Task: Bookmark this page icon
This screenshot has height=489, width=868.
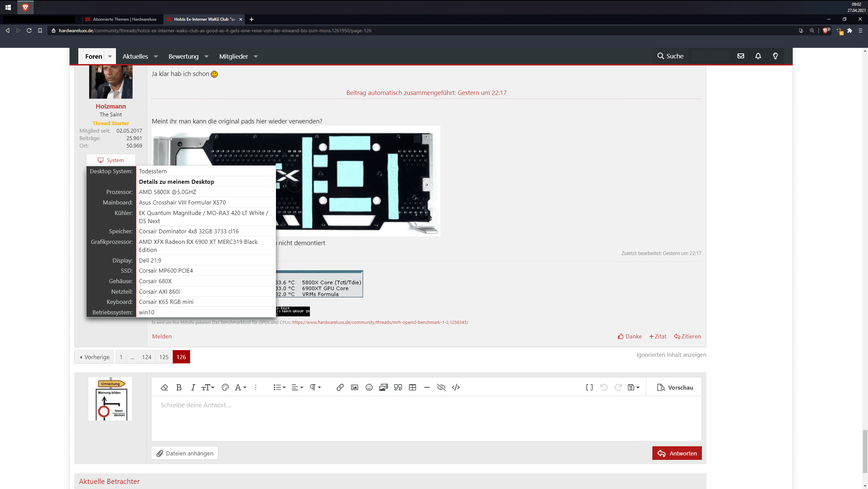Action: click(x=40, y=31)
